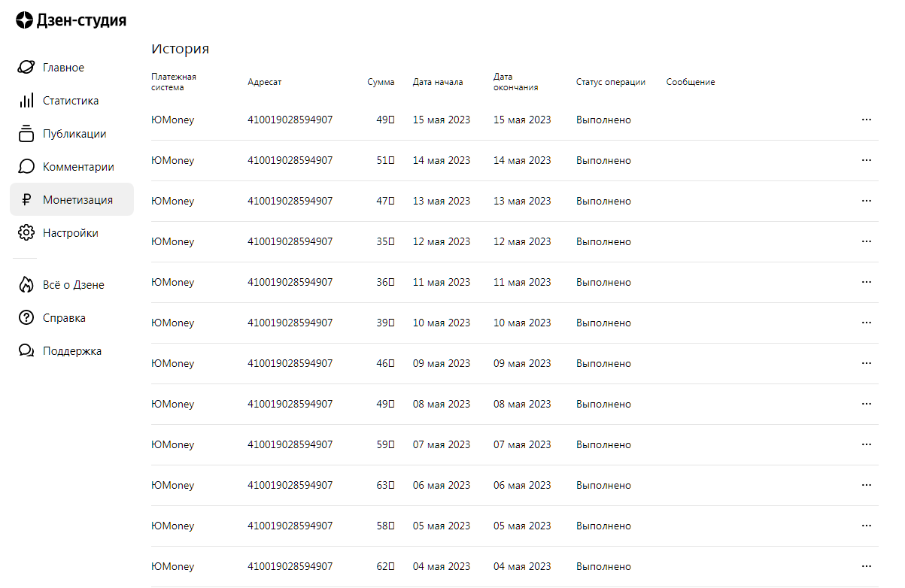Expand three-dot menu for 12 мая 2023 row
Image resolution: width=905 pixels, height=588 pixels.
(866, 241)
